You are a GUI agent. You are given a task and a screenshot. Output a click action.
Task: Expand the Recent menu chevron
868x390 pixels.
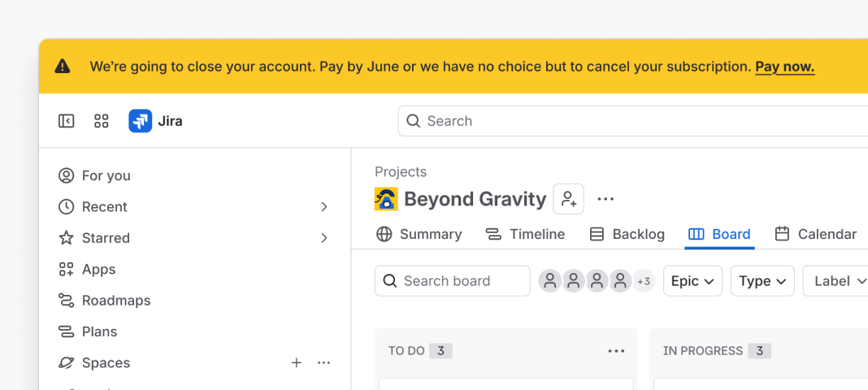click(324, 207)
